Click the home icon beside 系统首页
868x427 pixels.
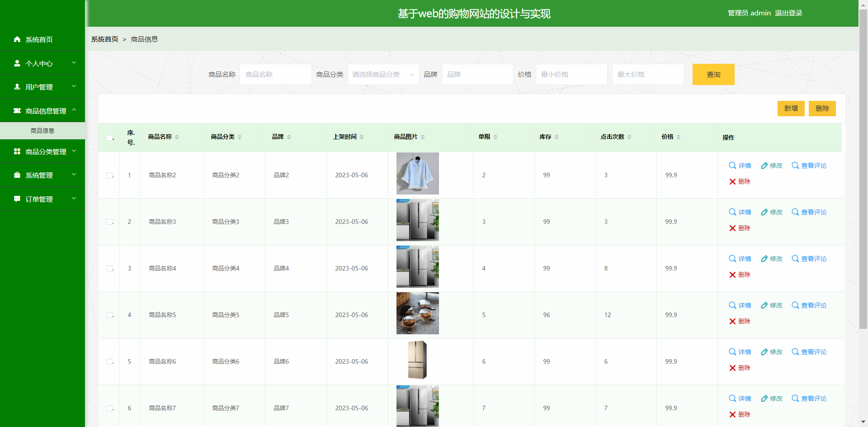coord(17,39)
